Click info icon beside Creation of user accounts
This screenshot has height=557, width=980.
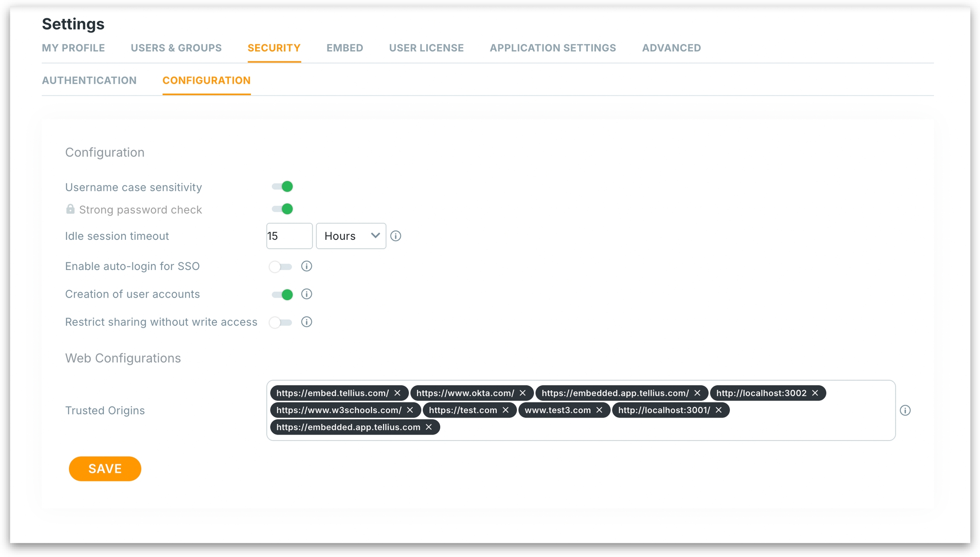point(306,294)
